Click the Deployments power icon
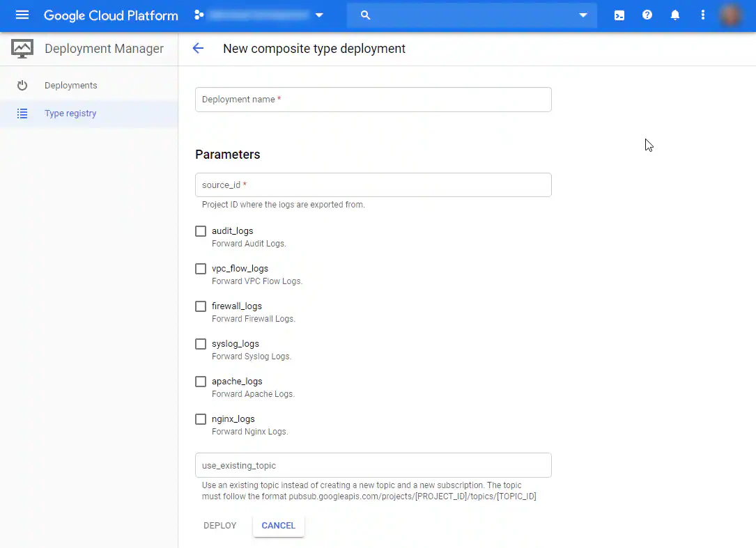 pos(22,86)
